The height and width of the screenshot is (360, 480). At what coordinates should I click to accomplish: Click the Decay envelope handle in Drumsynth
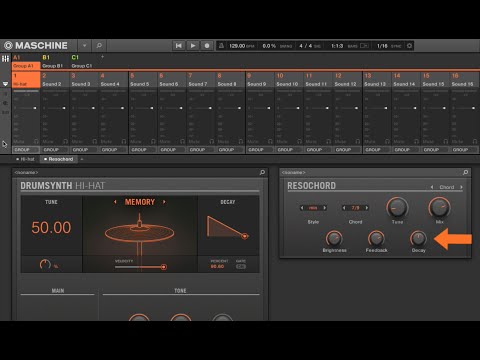pyautogui.click(x=245, y=236)
